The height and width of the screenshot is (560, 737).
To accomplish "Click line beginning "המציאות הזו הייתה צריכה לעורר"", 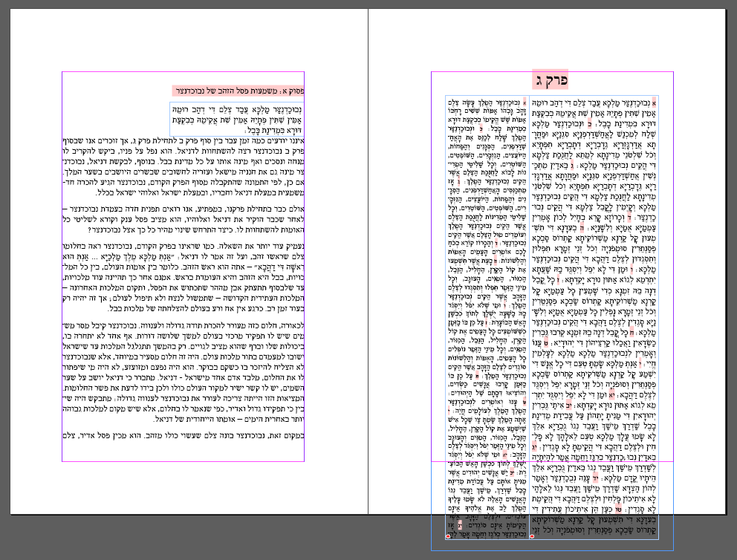I will coord(184,397).
